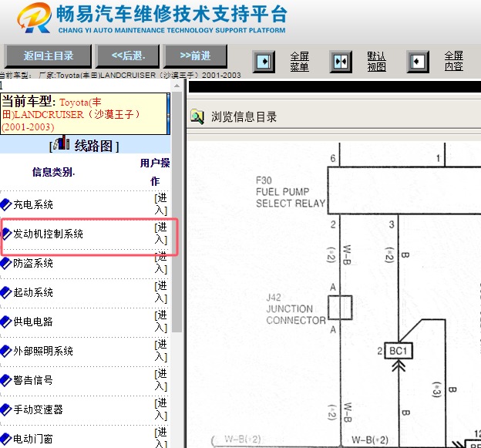Enter the 发动机控制系统 section via 进入
This screenshot has height=448, width=481.
161,234
